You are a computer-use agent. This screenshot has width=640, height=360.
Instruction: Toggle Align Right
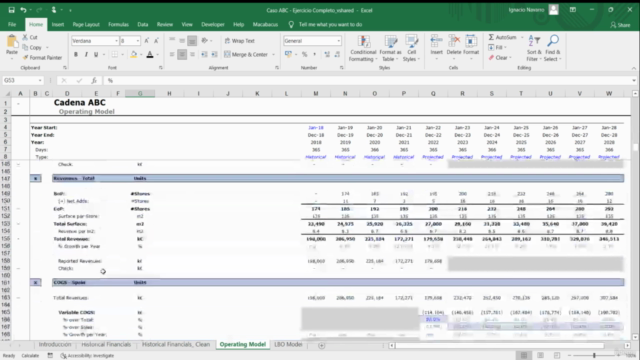192,54
